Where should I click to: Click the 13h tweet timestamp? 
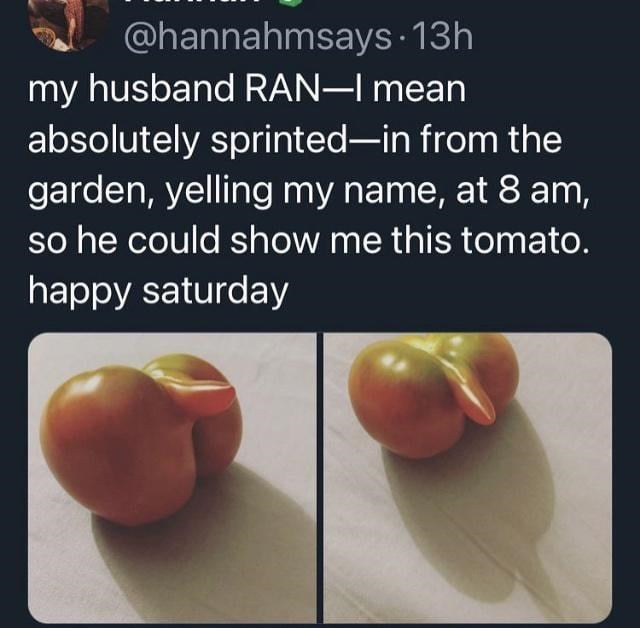click(x=442, y=40)
